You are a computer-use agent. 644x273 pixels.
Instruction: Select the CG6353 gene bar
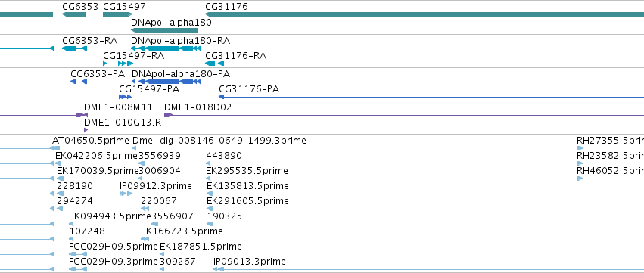point(74,14)
